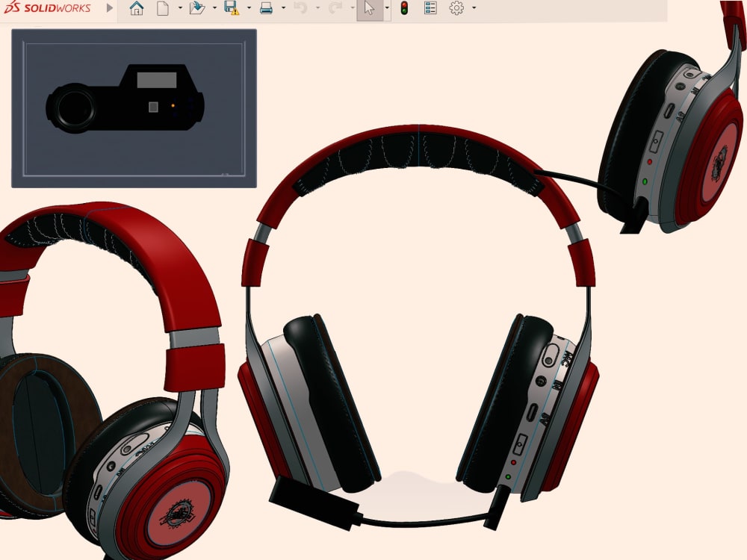This screenshot has height=560, width=747.
Task: Activate the Select cursor tool
Action: 370,8
